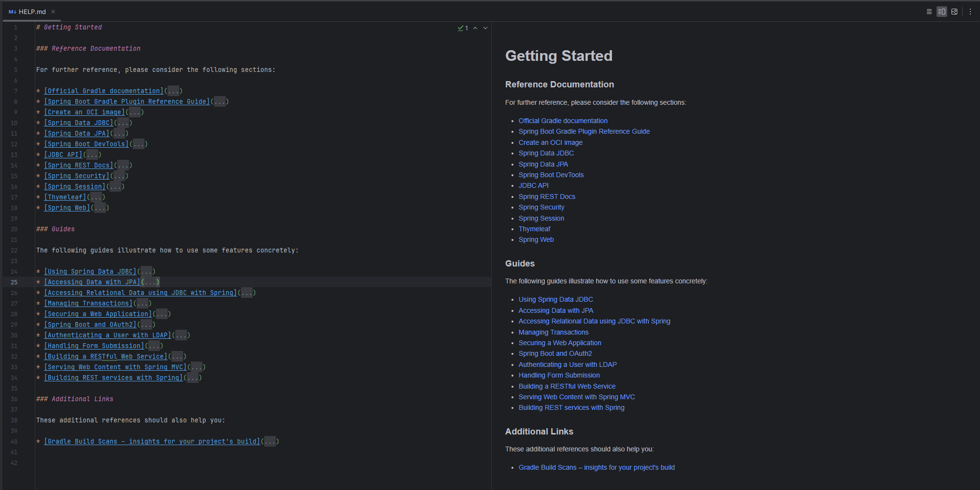
Task: Expand folded URL after Thymeleaf in editor
Action: [x=96, y=197]
